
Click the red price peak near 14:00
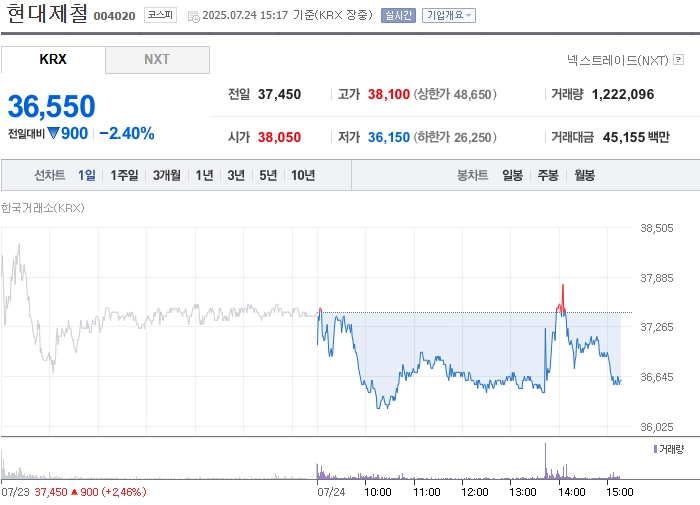562,297
